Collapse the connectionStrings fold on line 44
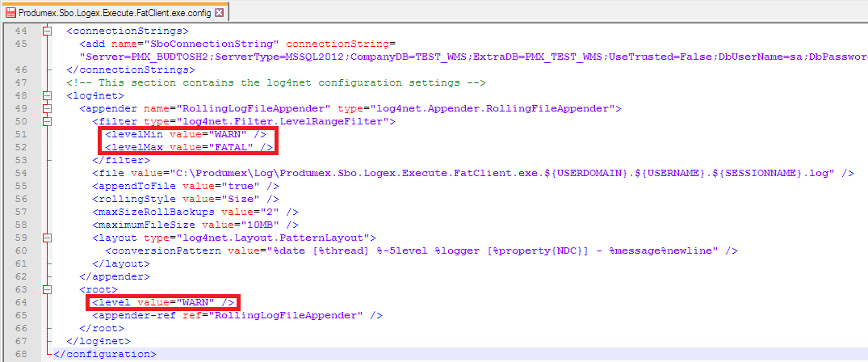 tap(47, 31)
